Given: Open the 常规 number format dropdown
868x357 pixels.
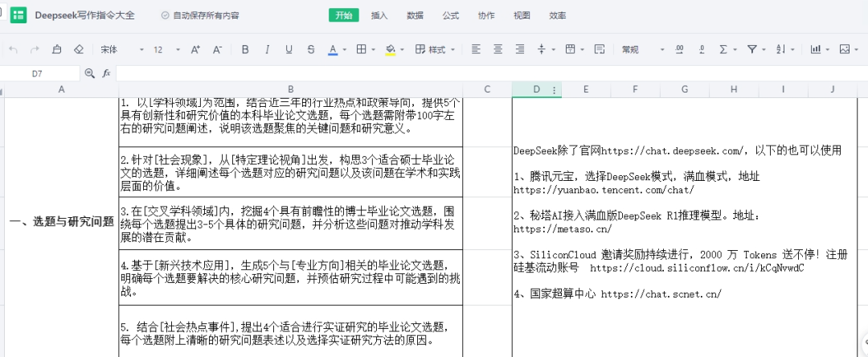Looking at the screenshot, I should click(x=642, y=50).
